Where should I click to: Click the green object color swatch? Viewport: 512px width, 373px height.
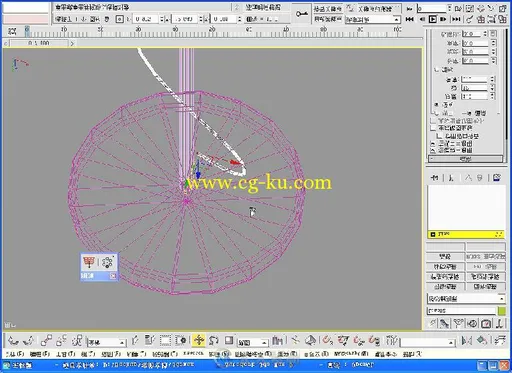[x=501, y=311]
